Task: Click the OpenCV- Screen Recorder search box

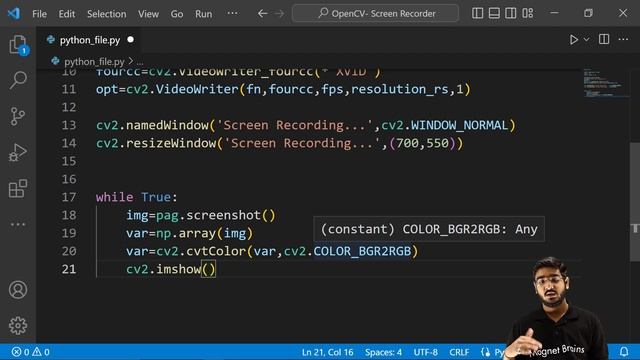Action: click(376, 13)
